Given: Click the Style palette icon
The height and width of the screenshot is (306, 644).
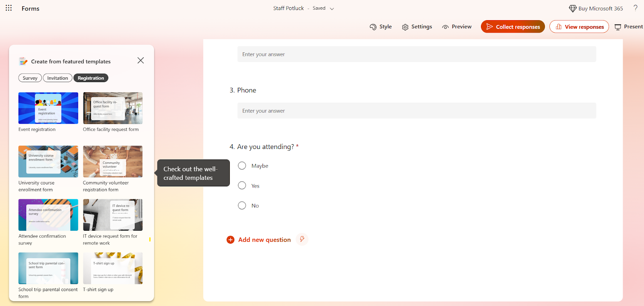Looking at the screenshot, I should [x=373, y=27].
